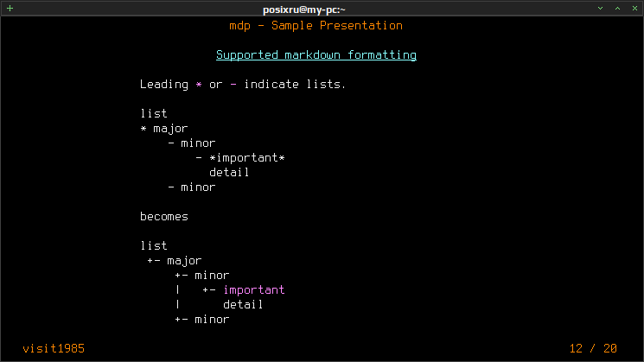Click the '12 / 20' slide counter
The height and width of the screenshot is (362, 644).
click(593, 348)
